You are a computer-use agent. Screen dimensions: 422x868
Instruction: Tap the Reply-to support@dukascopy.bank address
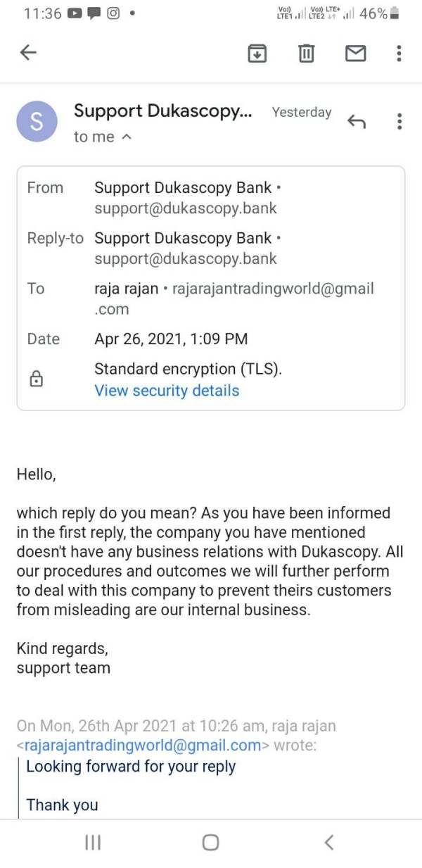pyautogui.click(x=186, y=258)
